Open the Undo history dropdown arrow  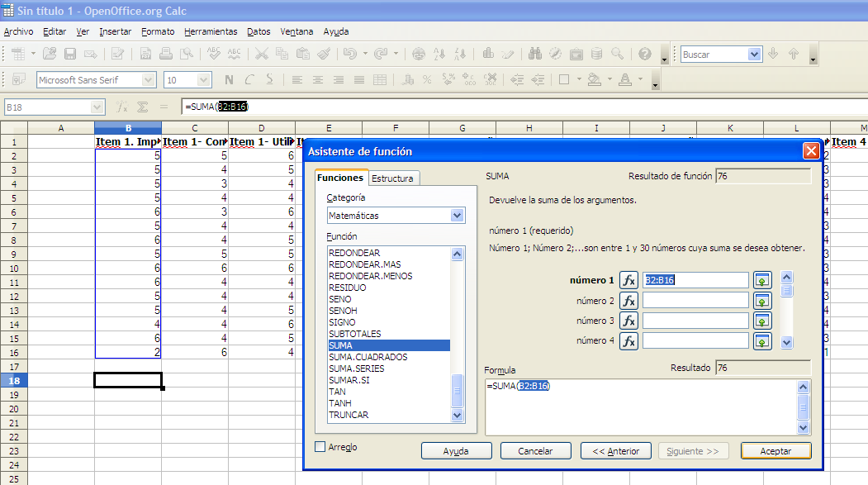point(365,54)
